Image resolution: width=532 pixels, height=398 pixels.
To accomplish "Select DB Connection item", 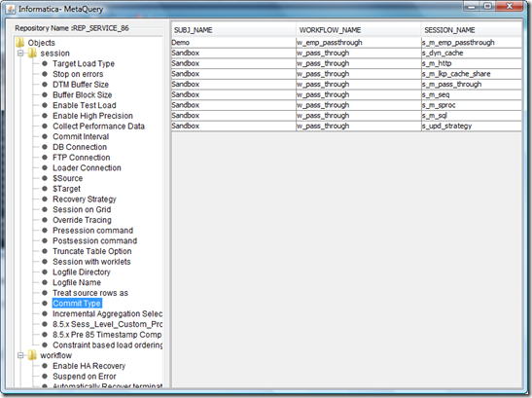I will tap(80, 147).
